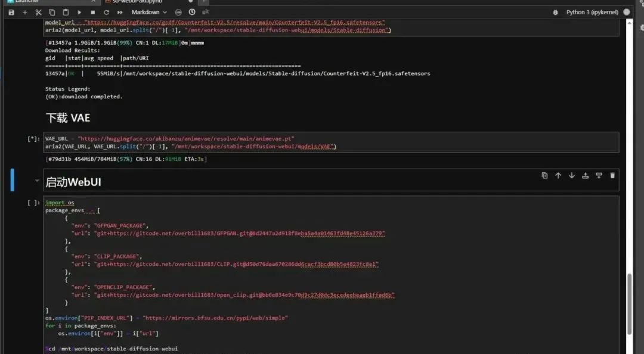Click the running [*] cell prompt
This screenshot has height=354, width=644.
(33, 139)
